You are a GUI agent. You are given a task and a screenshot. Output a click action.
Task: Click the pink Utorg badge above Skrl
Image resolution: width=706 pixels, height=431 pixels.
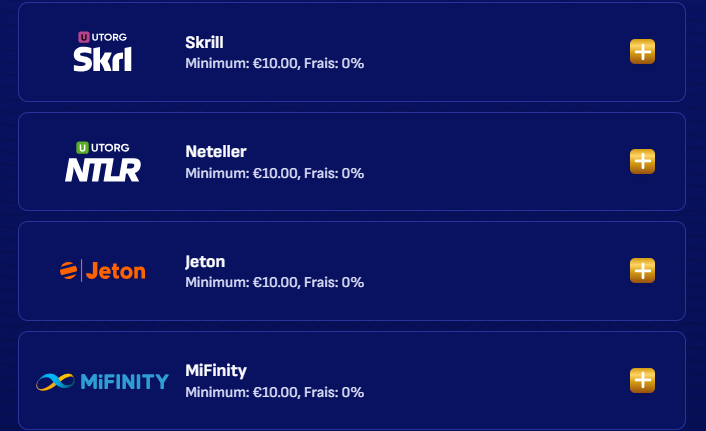[84, 37]
